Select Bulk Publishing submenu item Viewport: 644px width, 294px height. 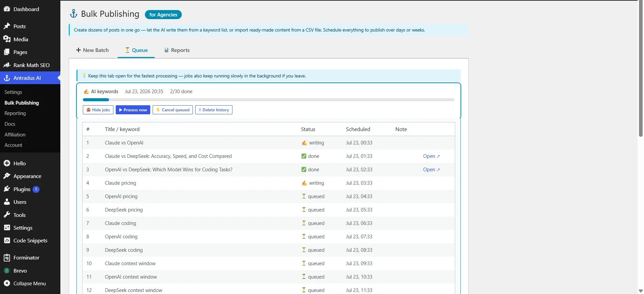point(21,103)
